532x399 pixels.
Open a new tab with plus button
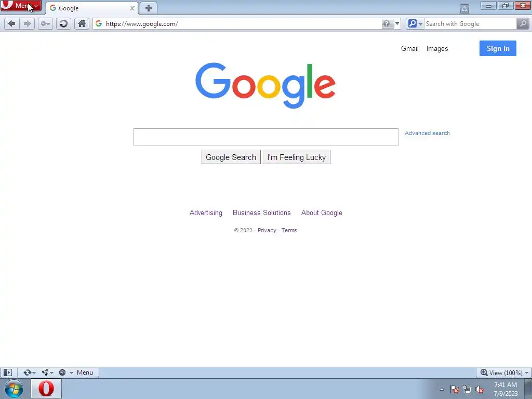148,8
